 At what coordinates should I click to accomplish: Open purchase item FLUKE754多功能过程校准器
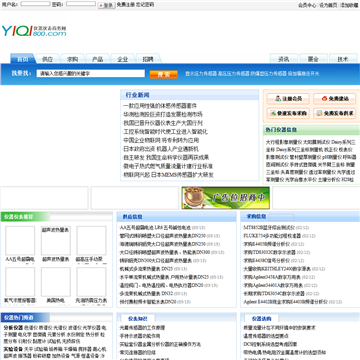coord(272,236)
